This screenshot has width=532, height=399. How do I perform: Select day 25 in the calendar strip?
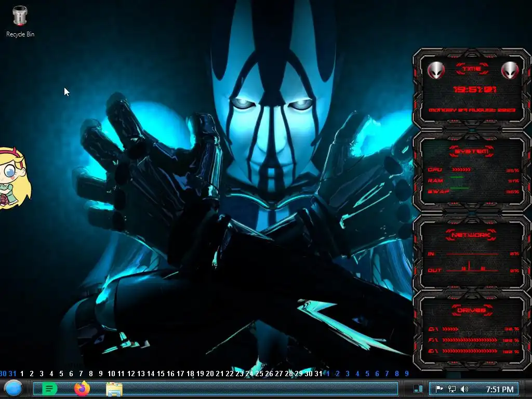coord(259,374)
